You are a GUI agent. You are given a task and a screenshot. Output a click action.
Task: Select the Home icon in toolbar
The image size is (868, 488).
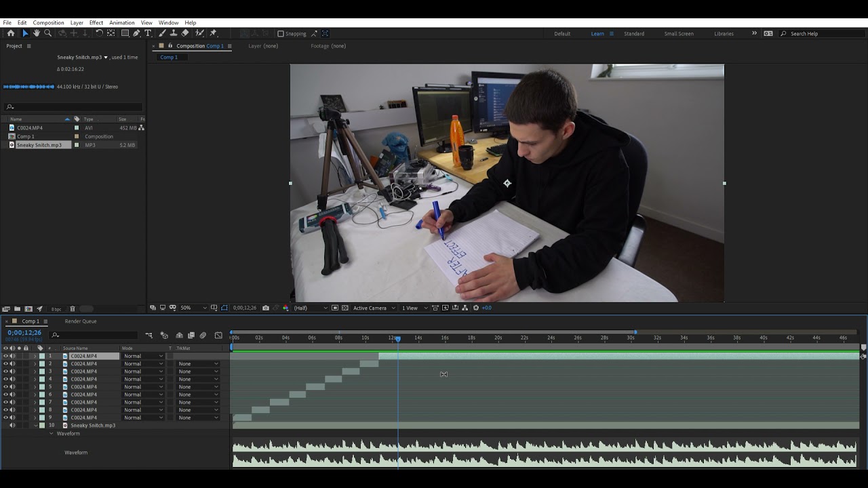click(11, 33)
